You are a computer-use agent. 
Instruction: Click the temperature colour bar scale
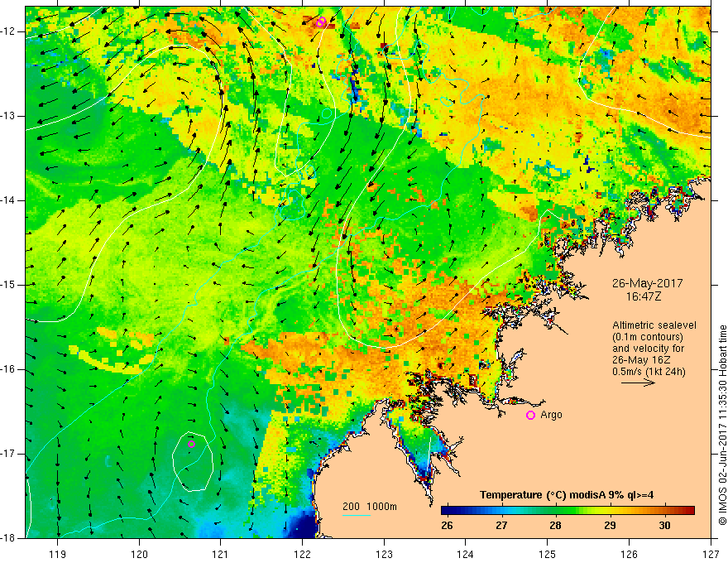[x=568, y=511]
